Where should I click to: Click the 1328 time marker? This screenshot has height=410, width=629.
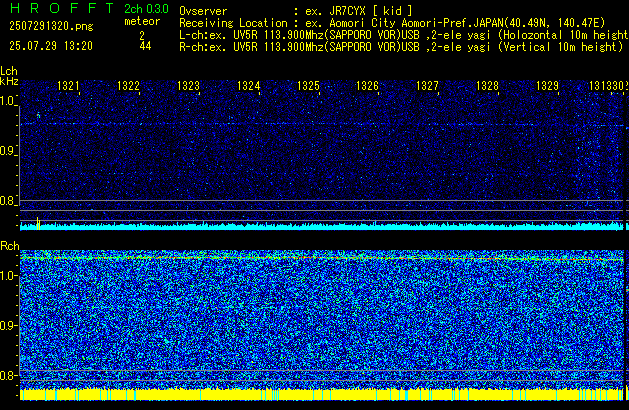[x=487, y=86]
